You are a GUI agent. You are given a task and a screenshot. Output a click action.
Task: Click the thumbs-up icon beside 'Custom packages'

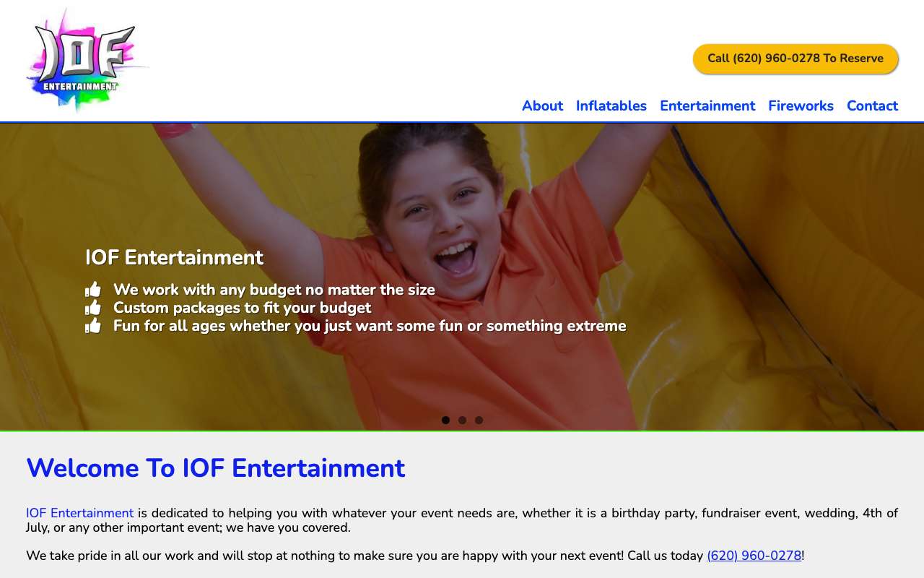coord(93,308)
